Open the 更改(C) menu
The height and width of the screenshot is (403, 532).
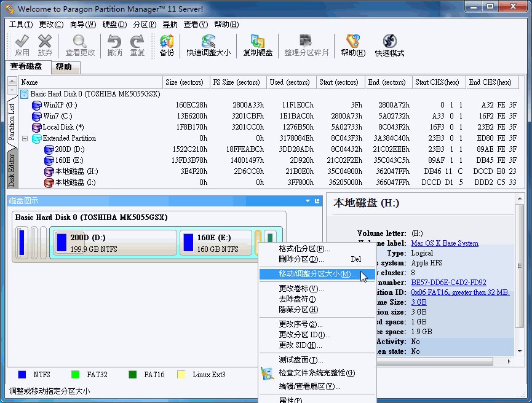(x=51, y=25)
